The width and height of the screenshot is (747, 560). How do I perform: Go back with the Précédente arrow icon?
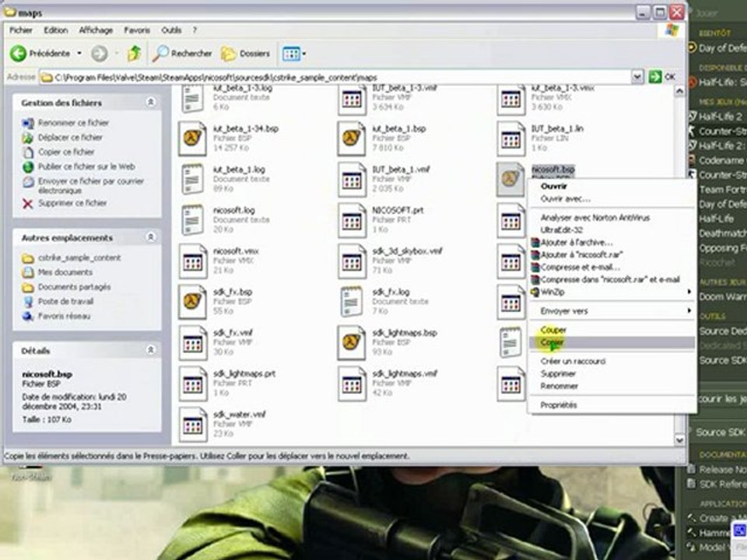pos(18,54)
